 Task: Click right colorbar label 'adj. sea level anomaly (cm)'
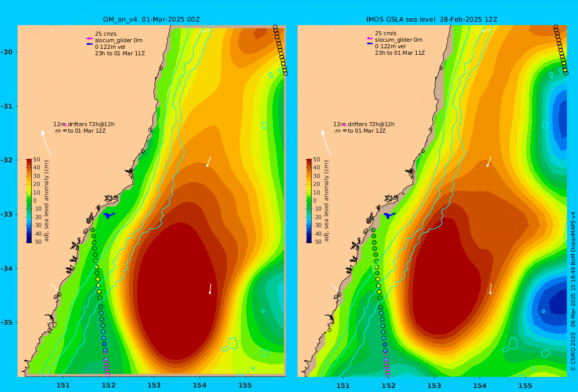(x=327, y=201)
